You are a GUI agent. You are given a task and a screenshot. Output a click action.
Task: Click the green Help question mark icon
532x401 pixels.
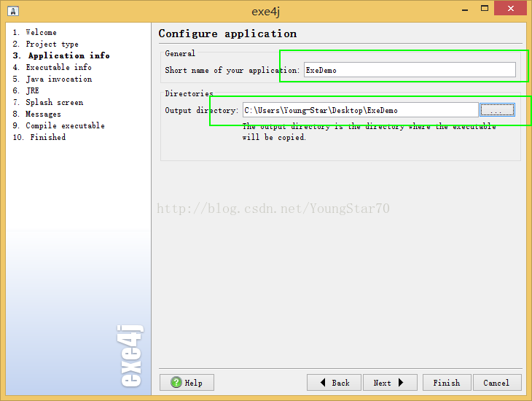tap(176, 382)
